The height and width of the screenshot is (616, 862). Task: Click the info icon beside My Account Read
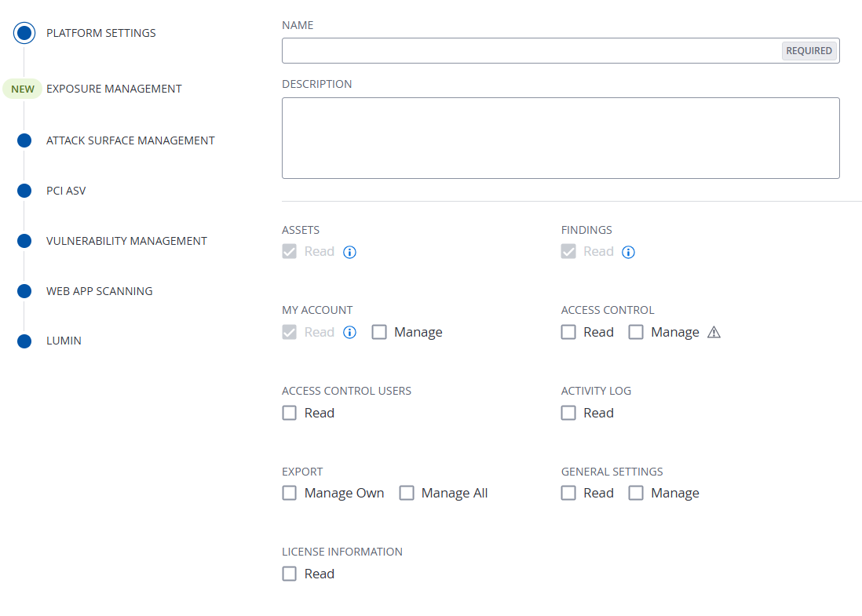tap(350, 332)
